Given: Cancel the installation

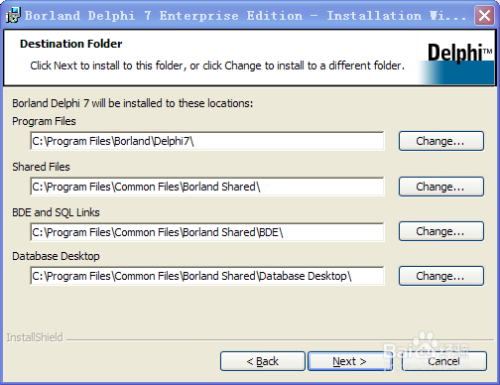Looking at the screenshot, I should 444,361.
